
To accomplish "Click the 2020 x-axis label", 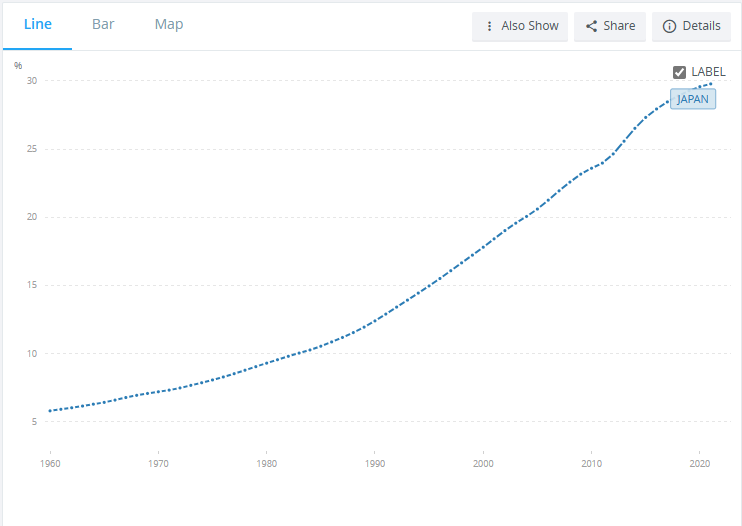I will tap(700, 464).
